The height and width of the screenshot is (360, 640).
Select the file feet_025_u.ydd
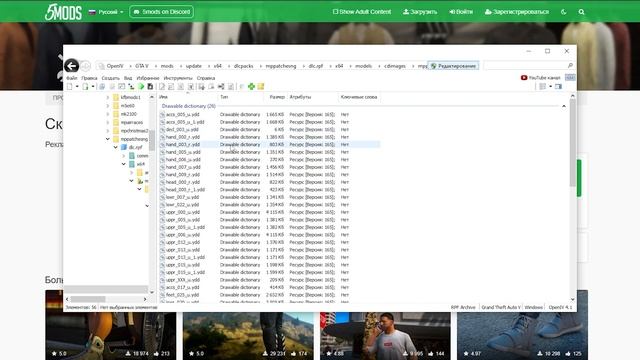point(182,295)
